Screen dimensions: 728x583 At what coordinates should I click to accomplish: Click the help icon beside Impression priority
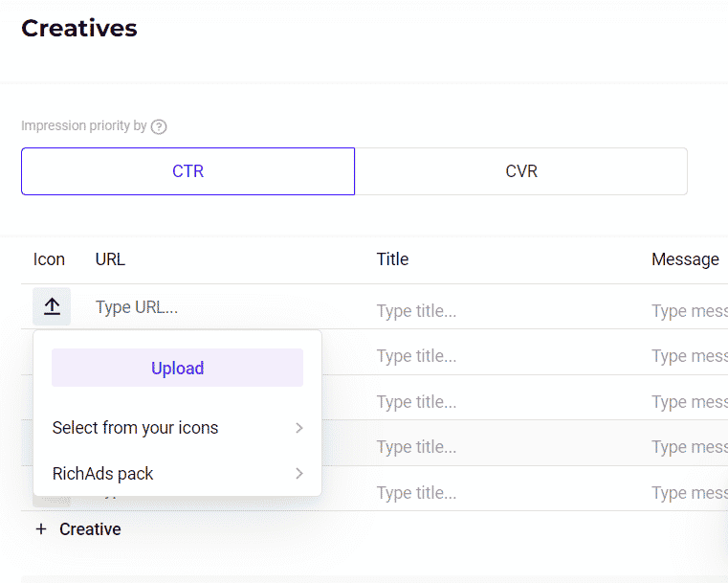pyautogui.click(x=159, y=126)
